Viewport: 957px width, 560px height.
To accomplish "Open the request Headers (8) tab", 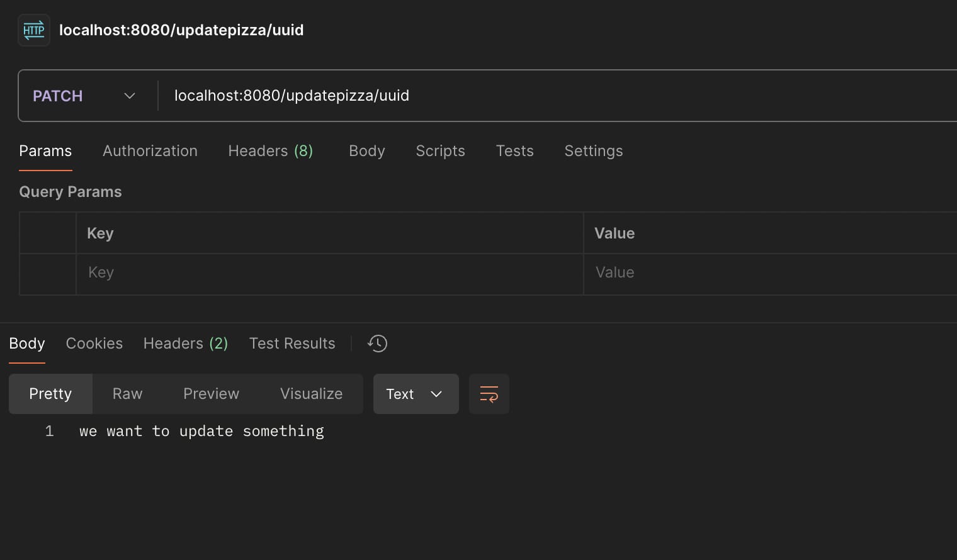I will coord(270,151).
